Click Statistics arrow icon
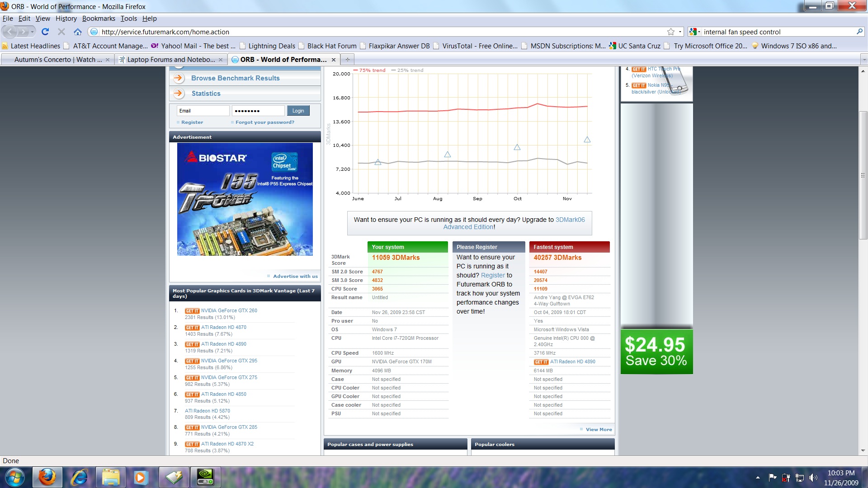The image size is (868, 488). (179, 94)
